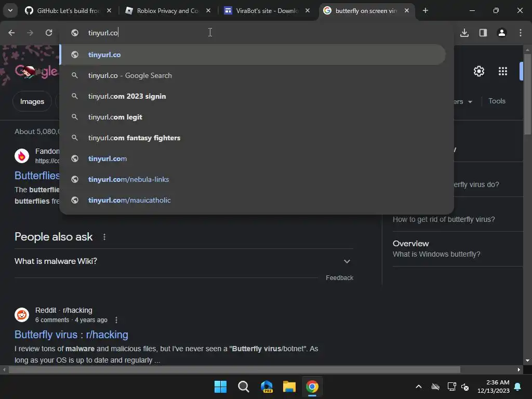Open the clock showing 2:36 AM
The height and width of the screenshot is (399, 532).
pyautogui.click(x=494, y=387)
